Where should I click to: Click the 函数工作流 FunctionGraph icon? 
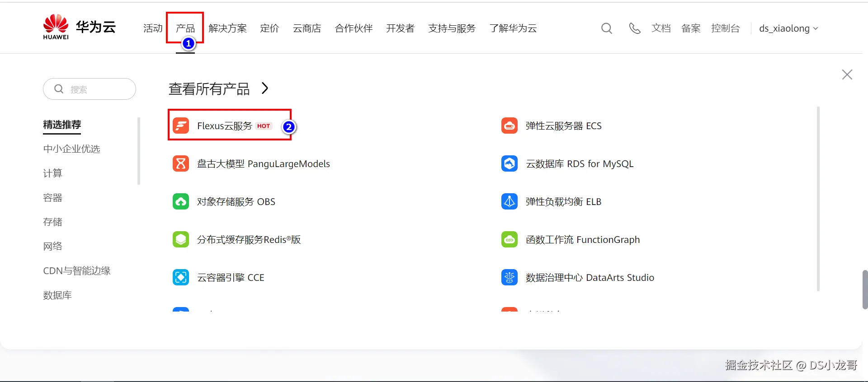pos(509,239)
